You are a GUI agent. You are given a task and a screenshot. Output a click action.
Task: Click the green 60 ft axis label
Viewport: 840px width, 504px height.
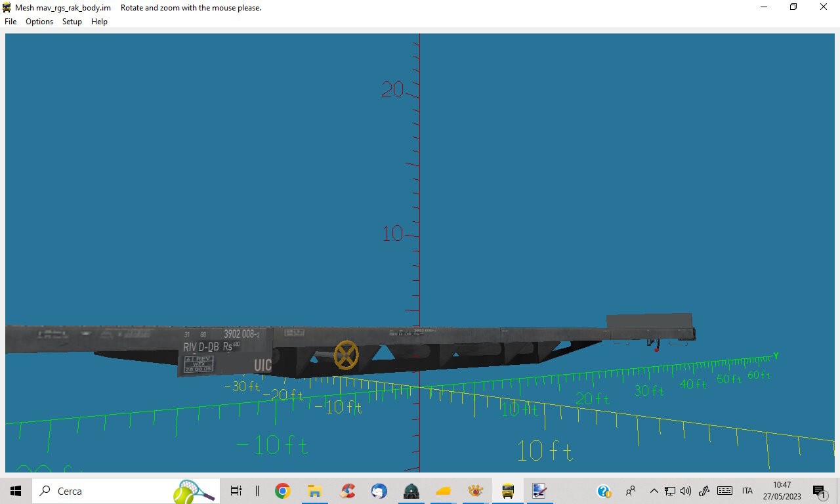[759, 375]
